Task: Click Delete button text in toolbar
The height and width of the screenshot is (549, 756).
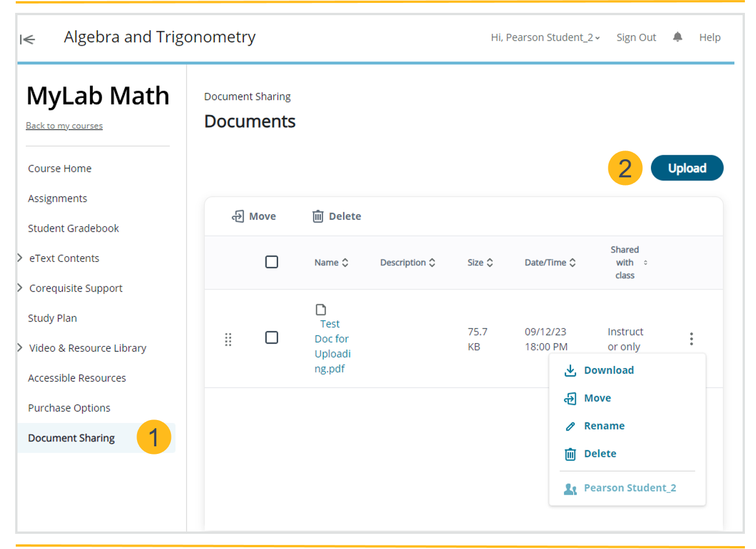Action: 345,216
